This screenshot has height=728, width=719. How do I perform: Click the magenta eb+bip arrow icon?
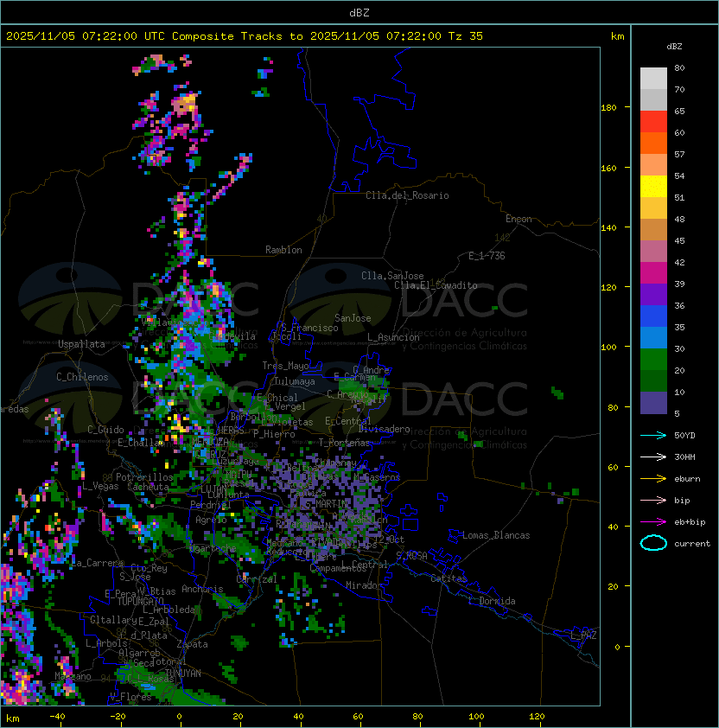tap(653, 522)
